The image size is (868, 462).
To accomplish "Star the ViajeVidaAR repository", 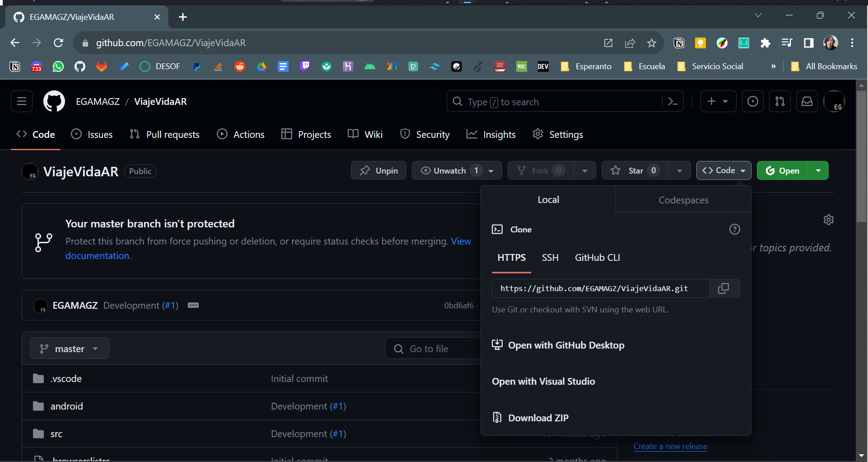I will [x=635, y=170].
